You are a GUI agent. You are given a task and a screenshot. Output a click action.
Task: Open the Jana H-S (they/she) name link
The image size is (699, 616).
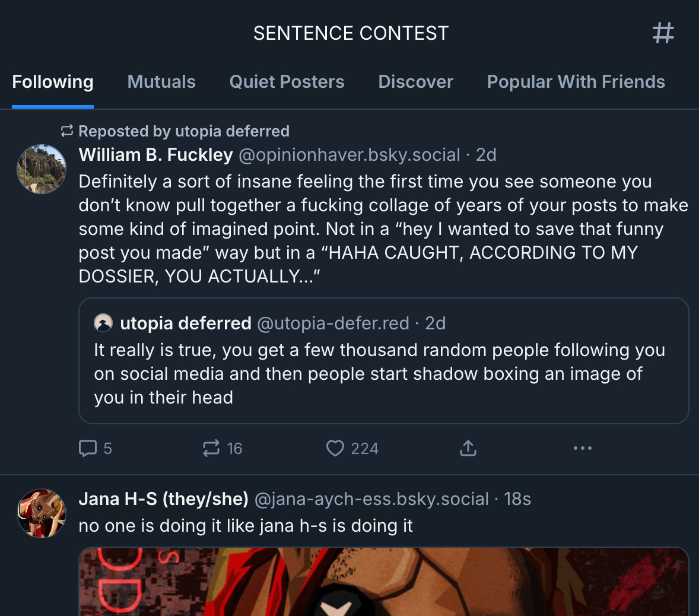point(163,499)
